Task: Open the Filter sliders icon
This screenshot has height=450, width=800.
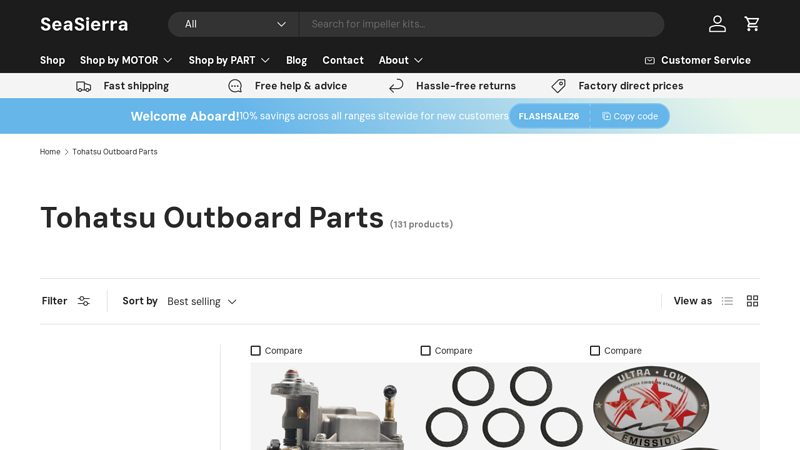Action: coord(84,301)
